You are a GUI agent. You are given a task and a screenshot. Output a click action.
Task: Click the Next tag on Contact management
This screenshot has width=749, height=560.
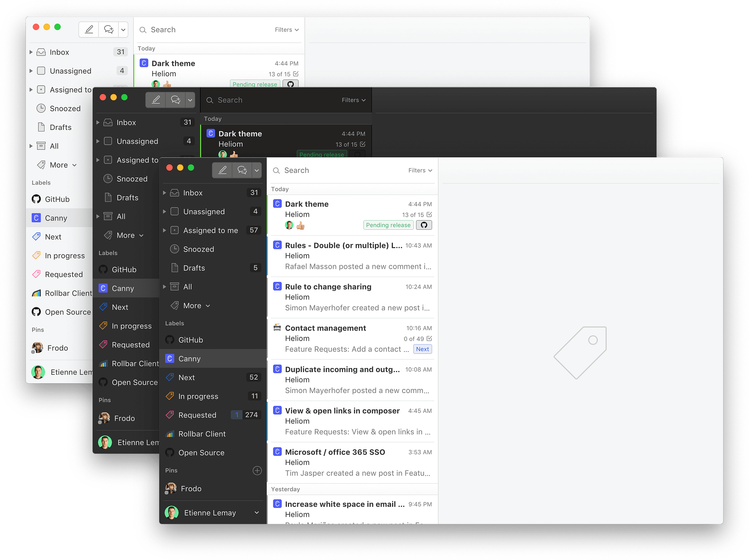click(x=422, y=349)
